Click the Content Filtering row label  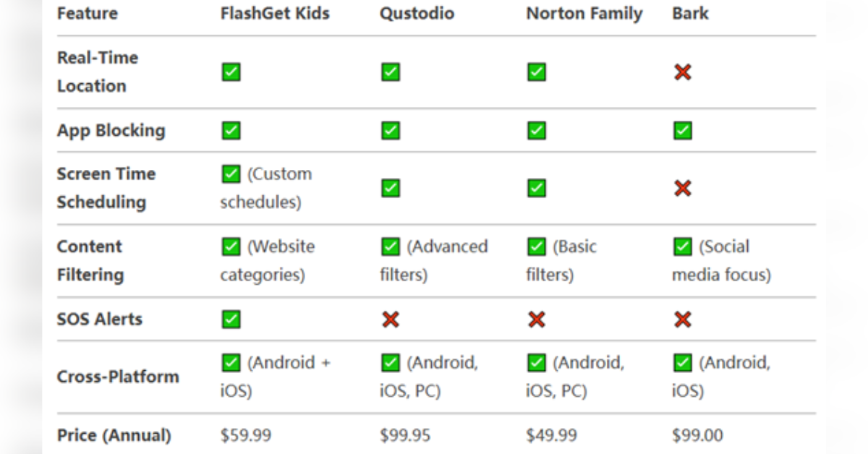click(x=90, y=260)
